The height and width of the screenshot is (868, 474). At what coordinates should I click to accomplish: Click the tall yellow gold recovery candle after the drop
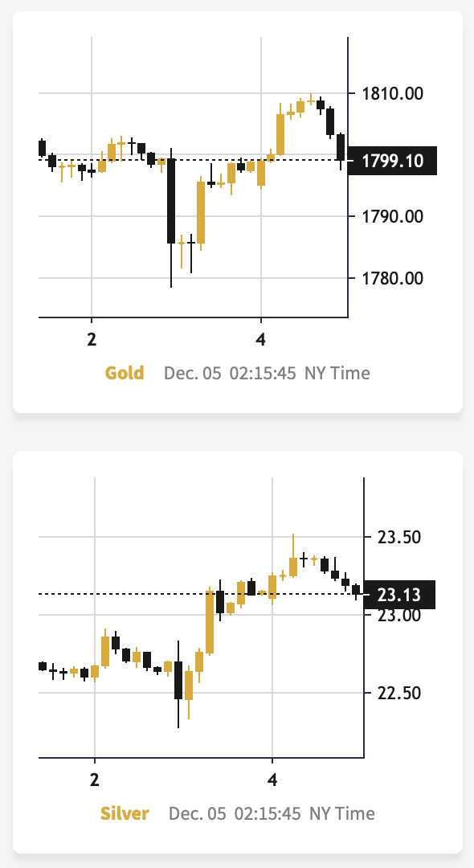201,212
